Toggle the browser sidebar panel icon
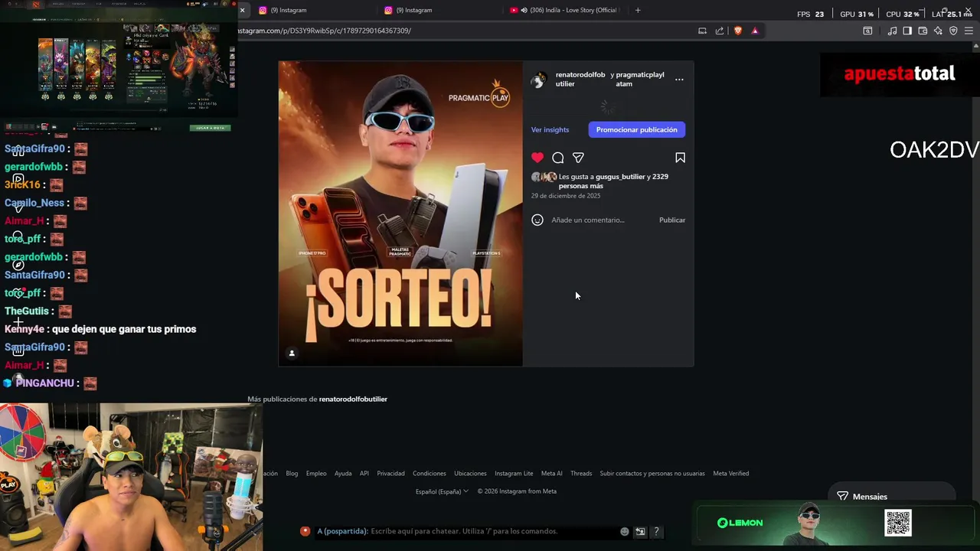The image size is (980, 551). pyautogui.click(x=907, y=31)
